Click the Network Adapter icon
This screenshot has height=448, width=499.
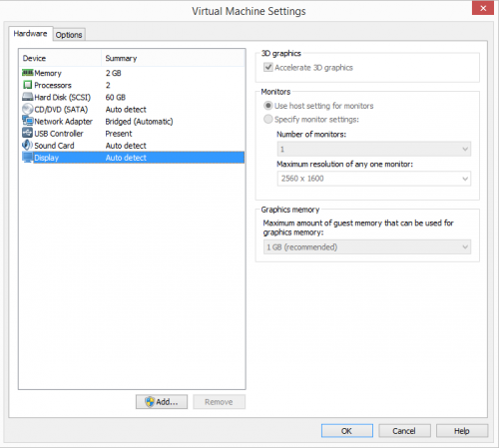pyautogui.click(x=28, y=121)
